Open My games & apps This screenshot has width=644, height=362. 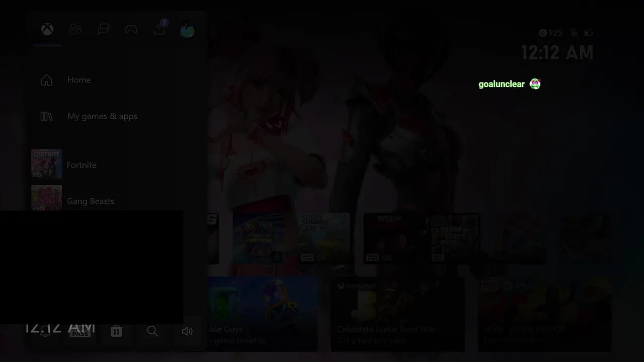coord(102,116)
